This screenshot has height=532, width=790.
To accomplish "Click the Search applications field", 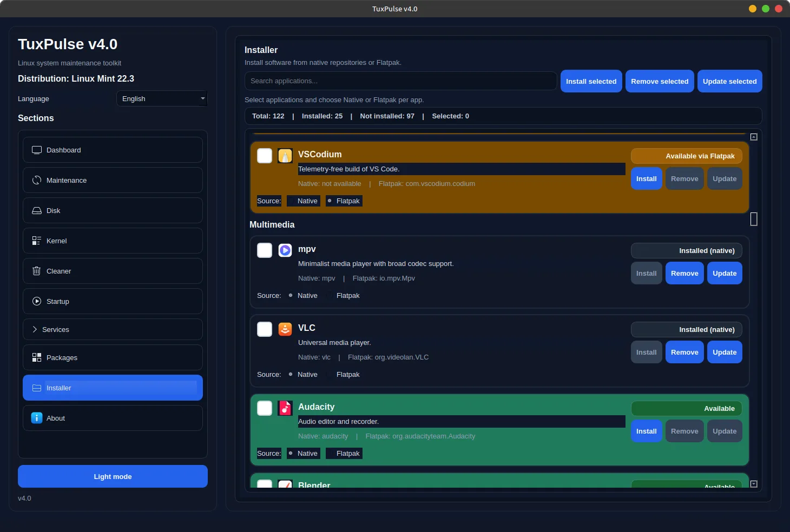I will [x=400, y=81].
